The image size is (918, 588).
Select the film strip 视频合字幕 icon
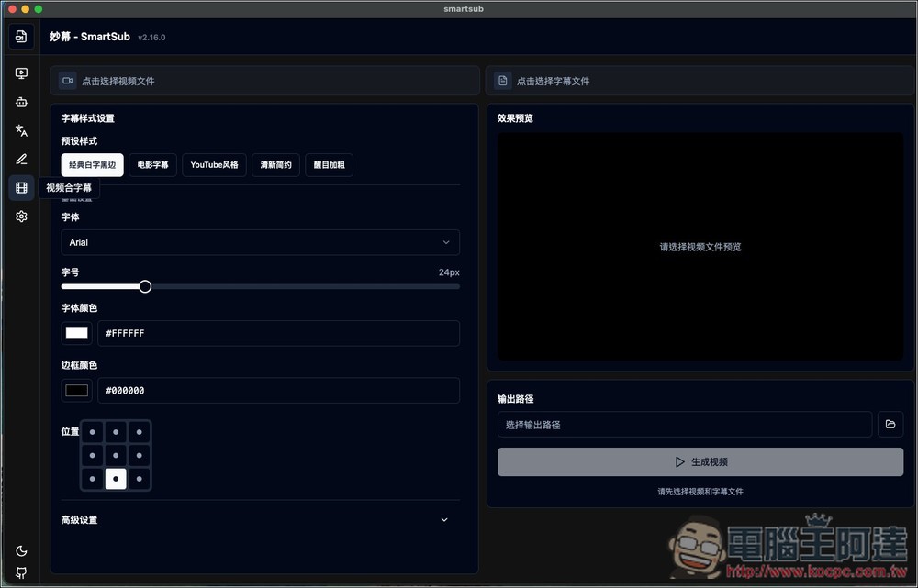[21, 188]
